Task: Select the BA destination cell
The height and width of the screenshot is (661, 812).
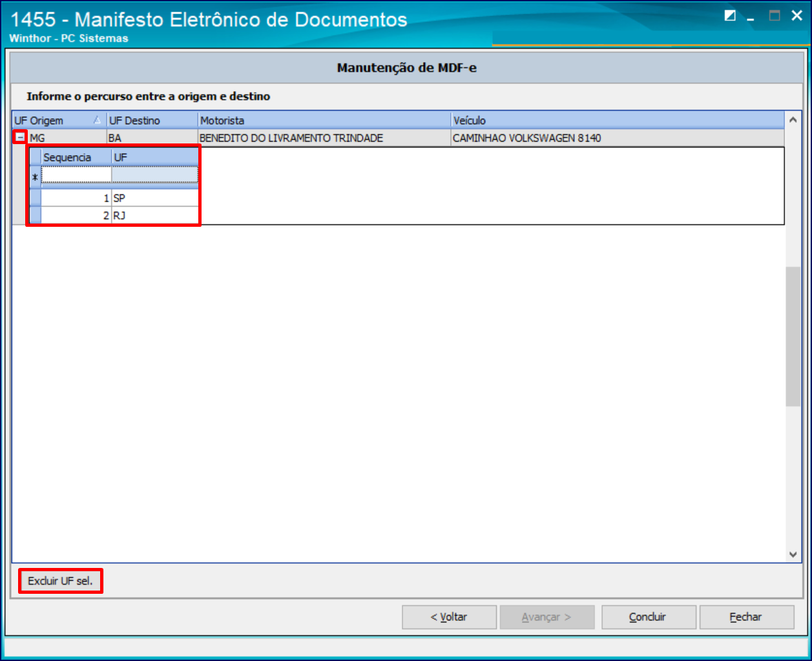Action: click(152, 138)
